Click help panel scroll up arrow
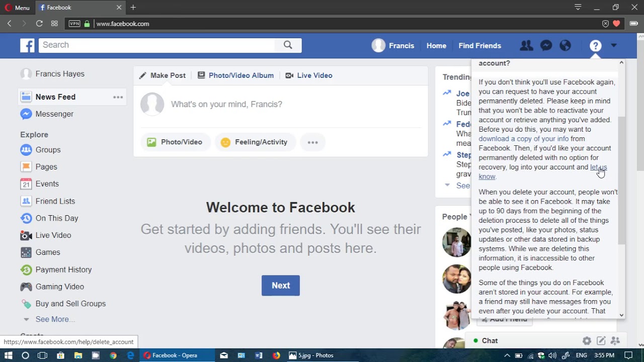644x362 pixels. pyautogui.click(x=621, y=62)
